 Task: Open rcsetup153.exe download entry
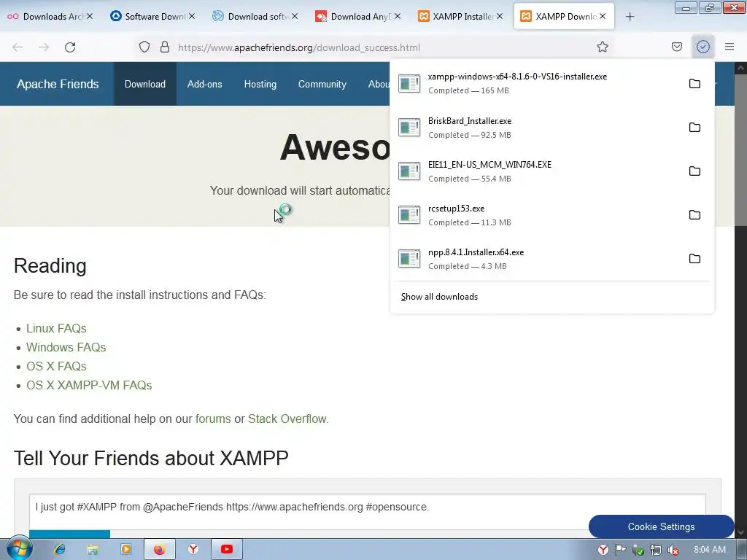538,215
